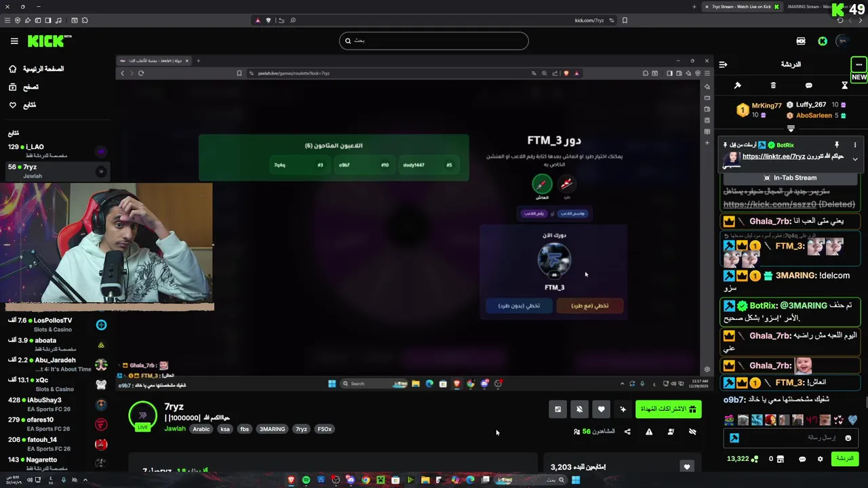
Task: Unpin the BotRix pinned message
Action: (837, 145)
